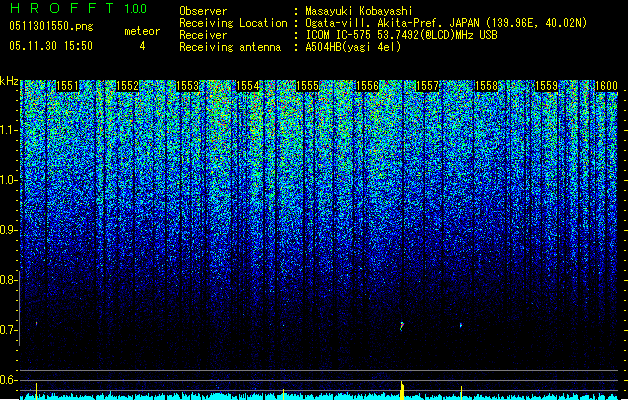This screenshot has height=400, width=629.
Task: Click the 1.0 kHz axis label
Action: click(x=8, y=180)
